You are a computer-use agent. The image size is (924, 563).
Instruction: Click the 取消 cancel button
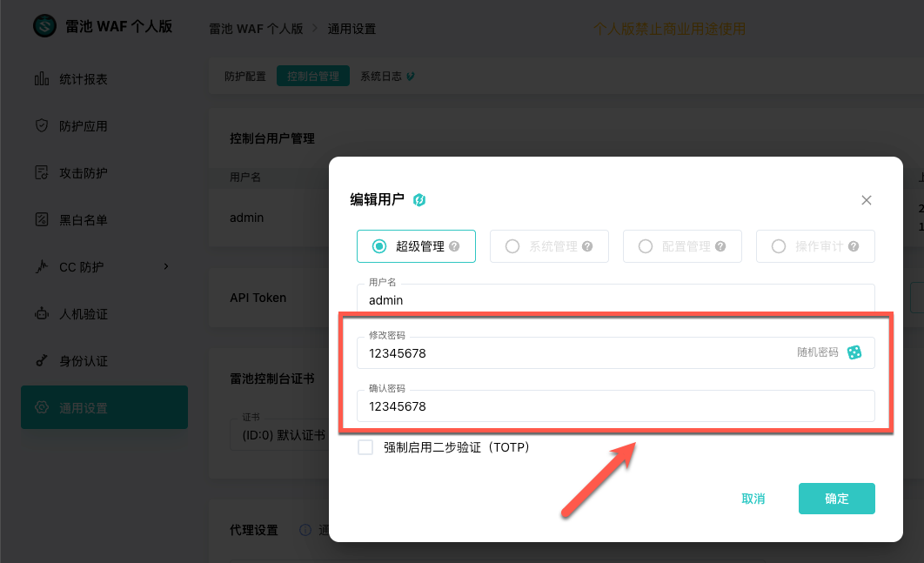(753, 499)
